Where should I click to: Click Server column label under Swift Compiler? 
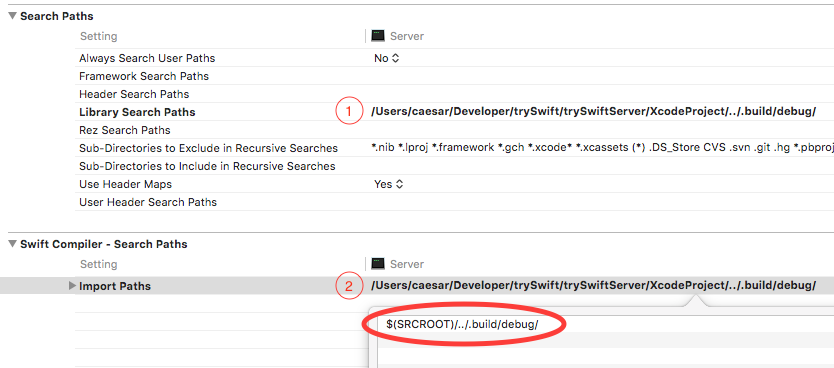(407, 264)
